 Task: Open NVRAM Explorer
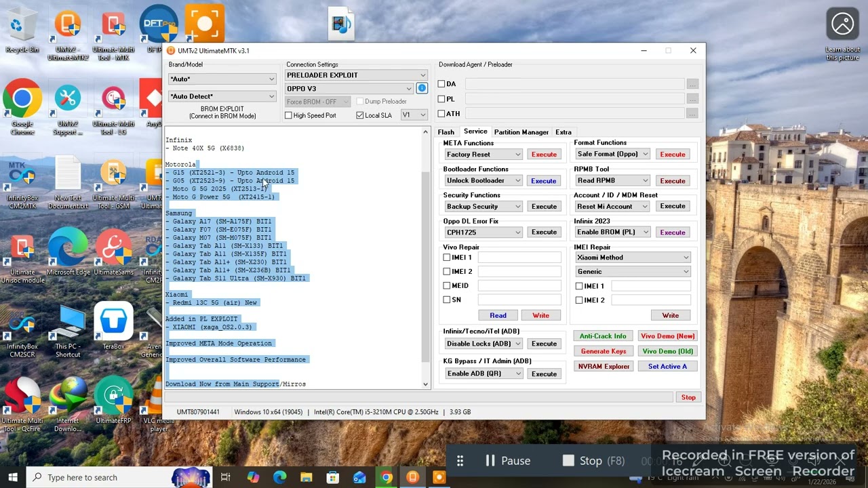click(603, 367)
